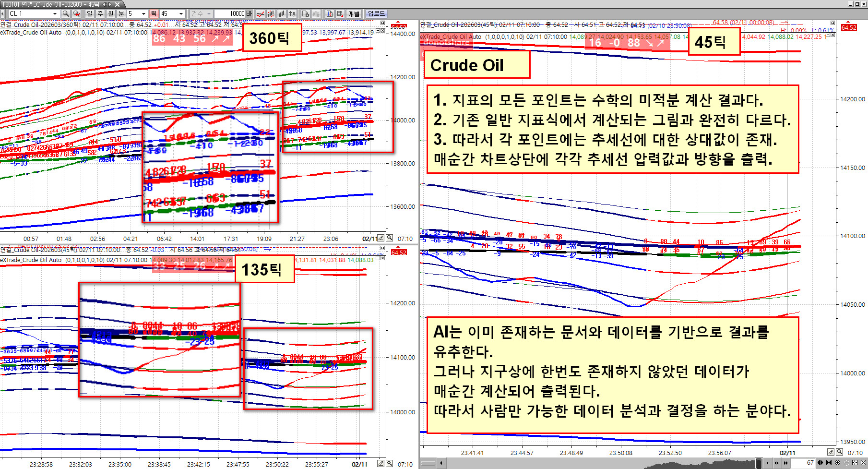The height and width of the screenshot is (469, 868).
Task: Click magnifier icon in 45-tick chart
Action: [x=840, y=452]
